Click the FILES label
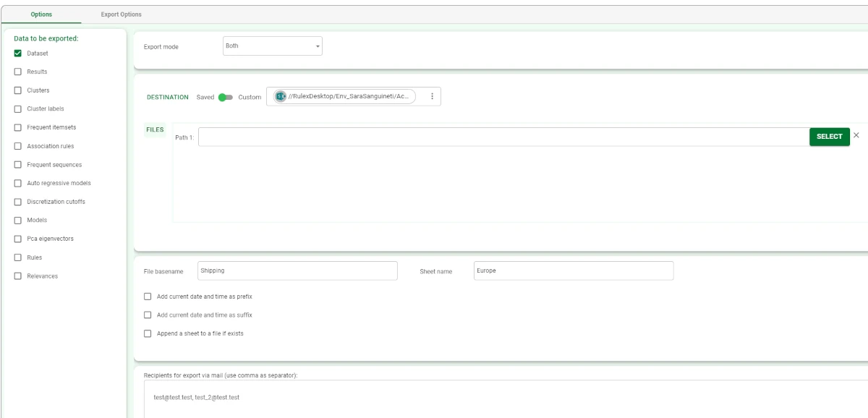 (155, 130)
